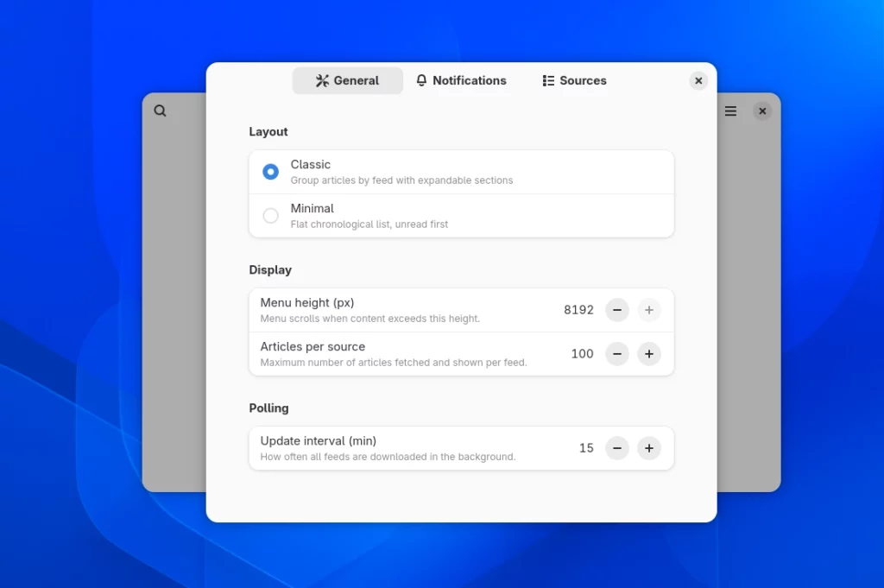Click the bell icon on Notifications tab
This screenshot has height=588, width=884.
click(x=421, y=80)
